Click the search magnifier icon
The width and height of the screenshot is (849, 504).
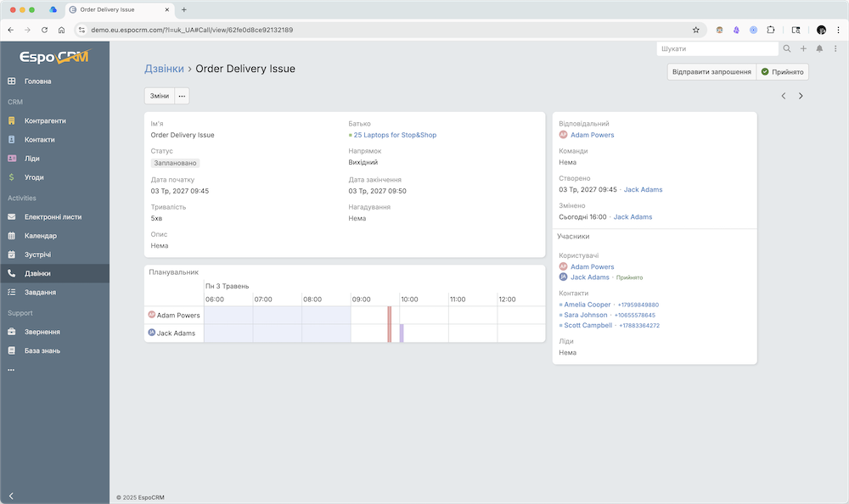pyautogui.click(x=787, y=48)
